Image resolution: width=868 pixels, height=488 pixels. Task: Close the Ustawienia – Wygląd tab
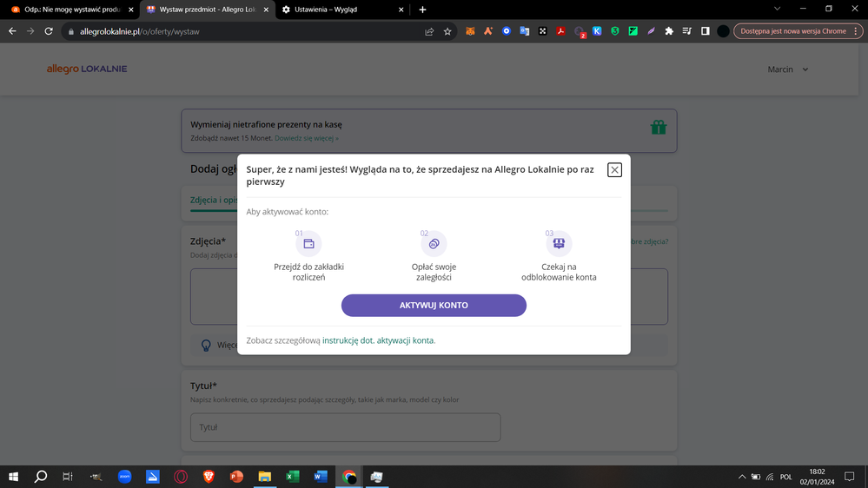tap(401, 10)
